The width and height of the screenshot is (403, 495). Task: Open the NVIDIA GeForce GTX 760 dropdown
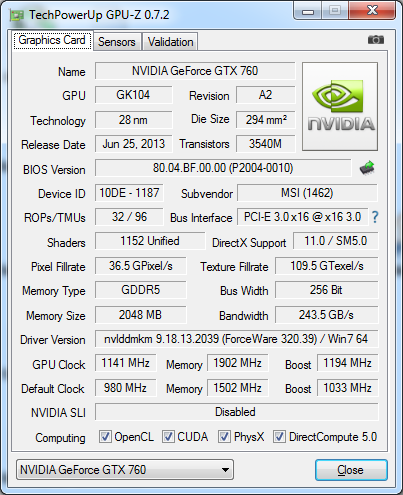(125, 470)
